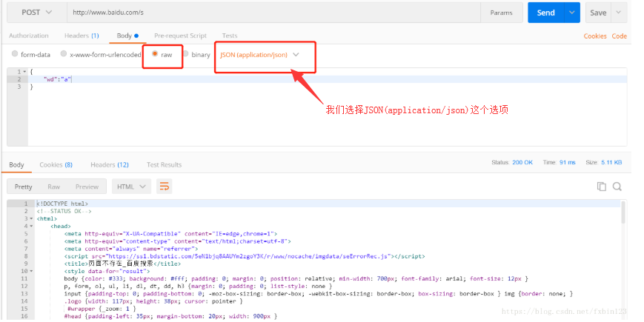
Task: Open the Cookies link
Action: [x=594, y=36]
